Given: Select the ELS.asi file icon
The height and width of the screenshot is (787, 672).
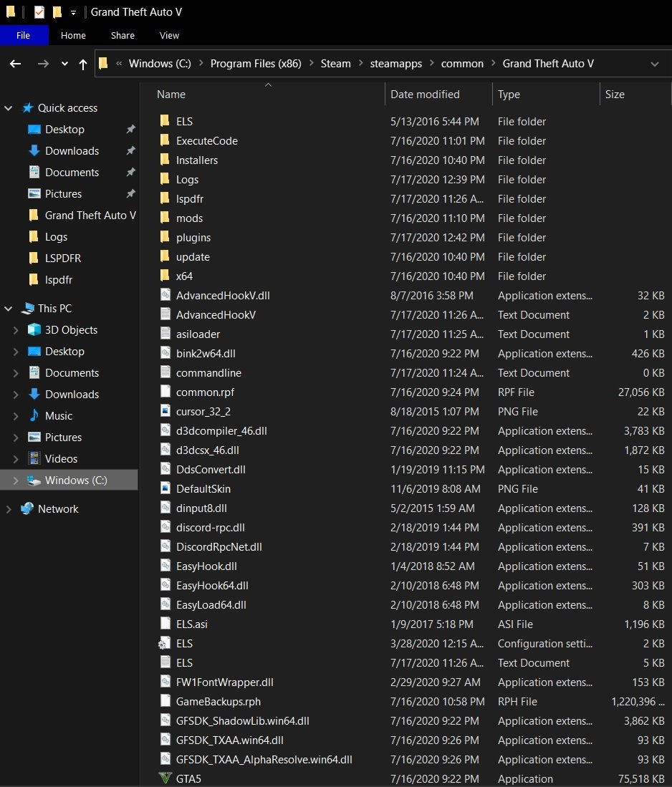Looking at the screenshot, I should tap(165, 624).
